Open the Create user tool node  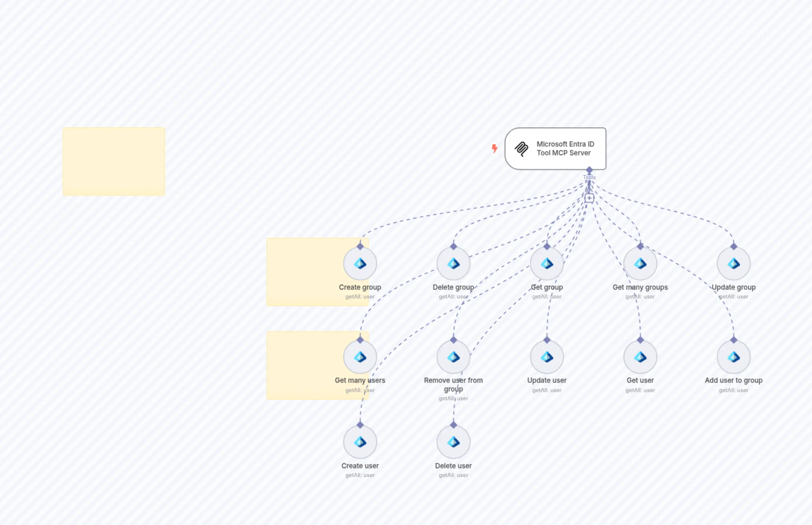pyautogui.click(x=360, y=442)
